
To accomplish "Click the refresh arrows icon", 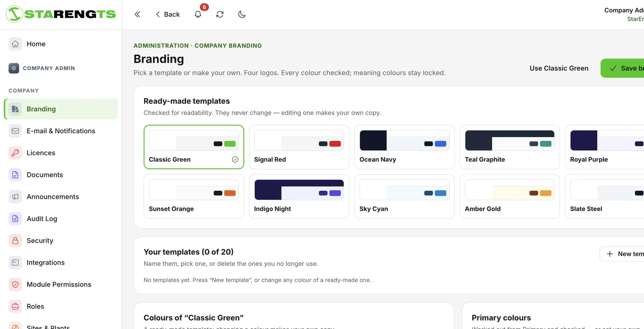I will [x=220, y=14].
